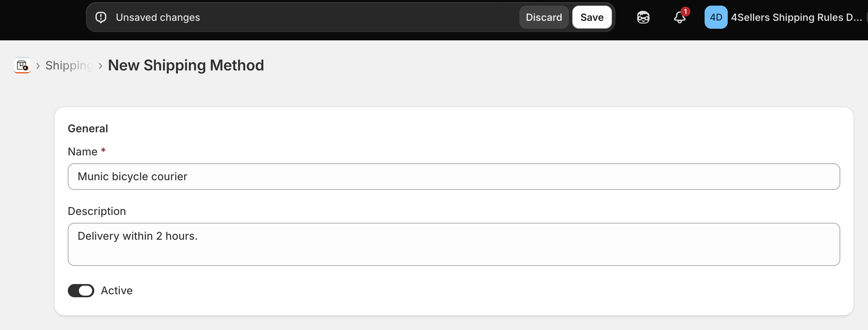Save the new shipping method
This screenshot has height=330, width=868.
click(592, 17)
